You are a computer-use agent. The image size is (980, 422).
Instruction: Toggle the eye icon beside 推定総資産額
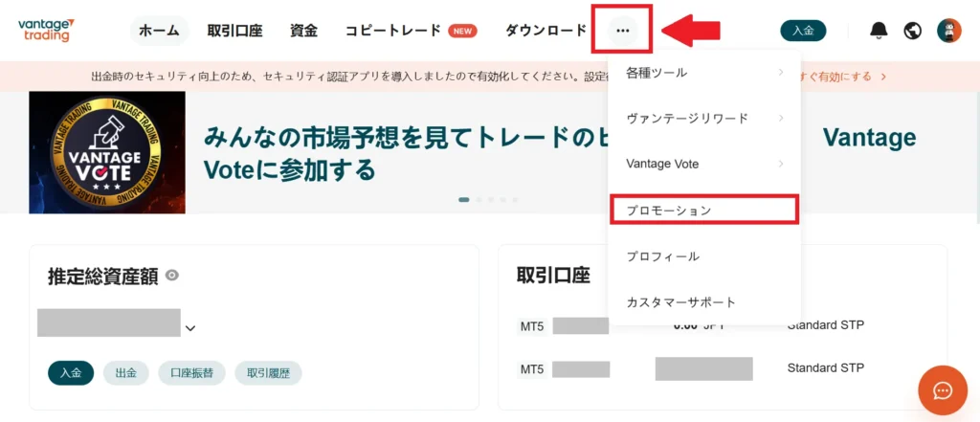(172, 275)
